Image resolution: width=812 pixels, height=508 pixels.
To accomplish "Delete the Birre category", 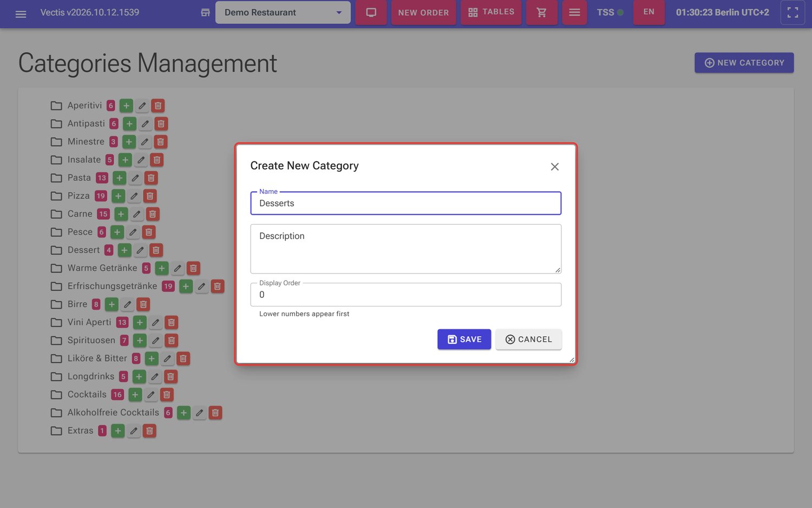I will click(143, 304).
